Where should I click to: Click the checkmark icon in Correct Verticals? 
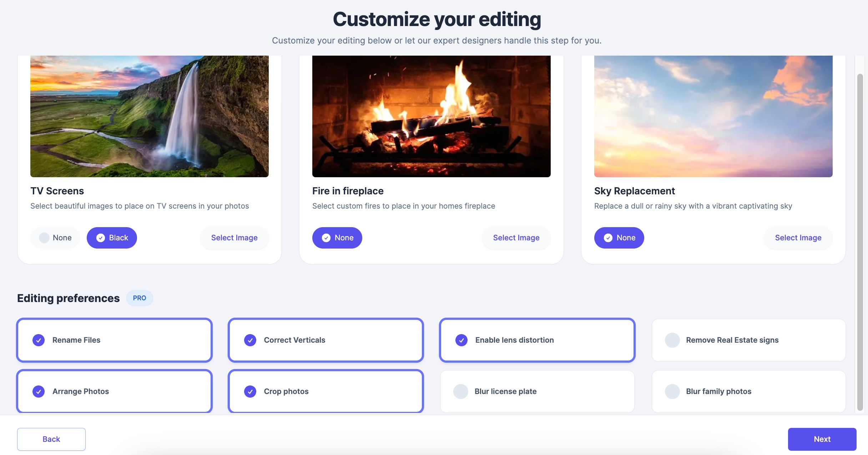[x=250, y=340]
